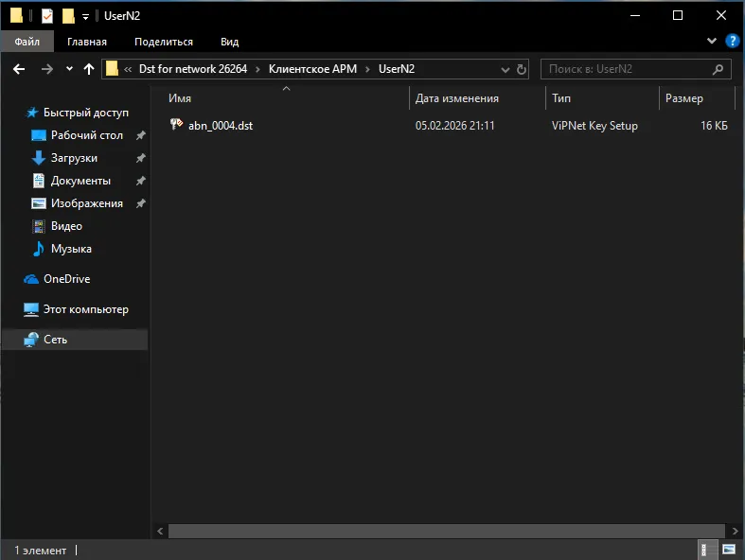This screenshot has height=560, width=745.
Task: Open Explorer help question mark icon
Action: [x=732, y=41]
